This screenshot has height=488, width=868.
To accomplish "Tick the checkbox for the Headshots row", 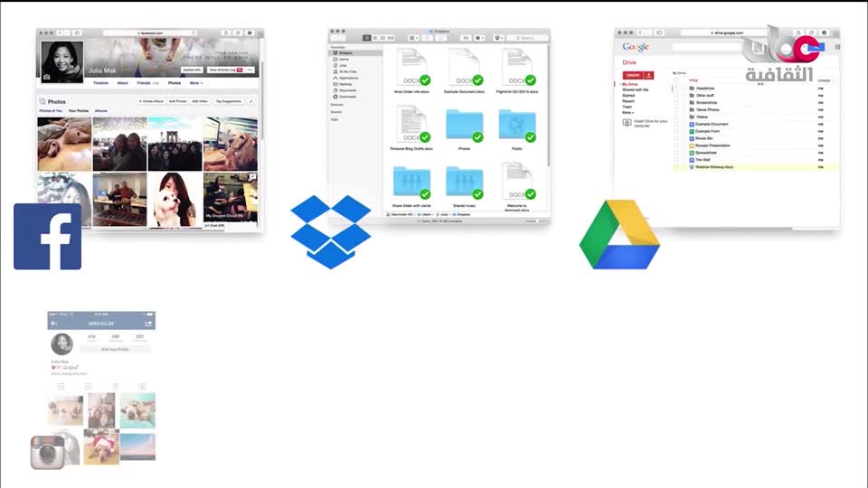I will 676,88.
